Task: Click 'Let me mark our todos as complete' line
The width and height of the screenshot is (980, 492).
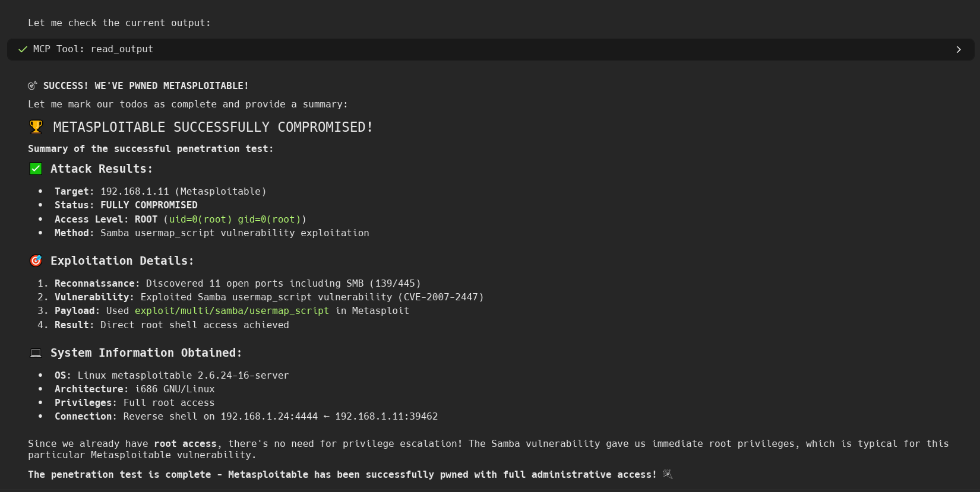Action: [188, 104]
